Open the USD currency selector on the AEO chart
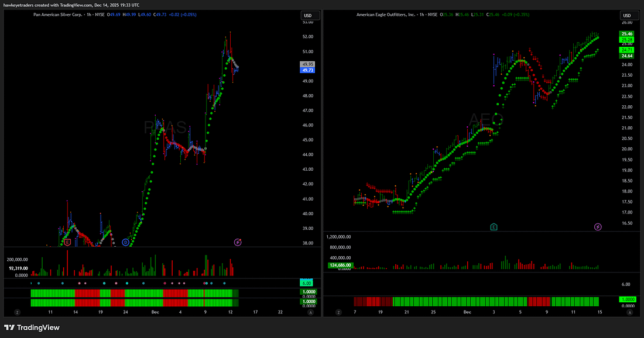This screenshot has width=644, height=338. click(x=629, y=16)
